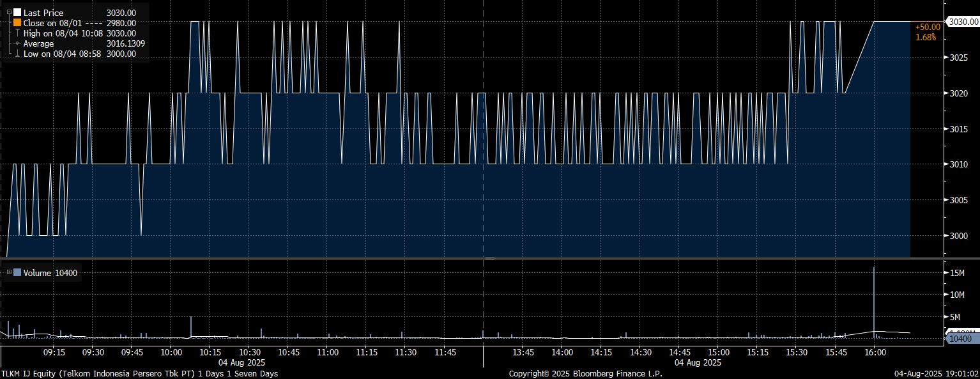Screen dimensions: 980x379
Task: Click the 16:00 volume spike bar
Action: click(x=874, y=300)
